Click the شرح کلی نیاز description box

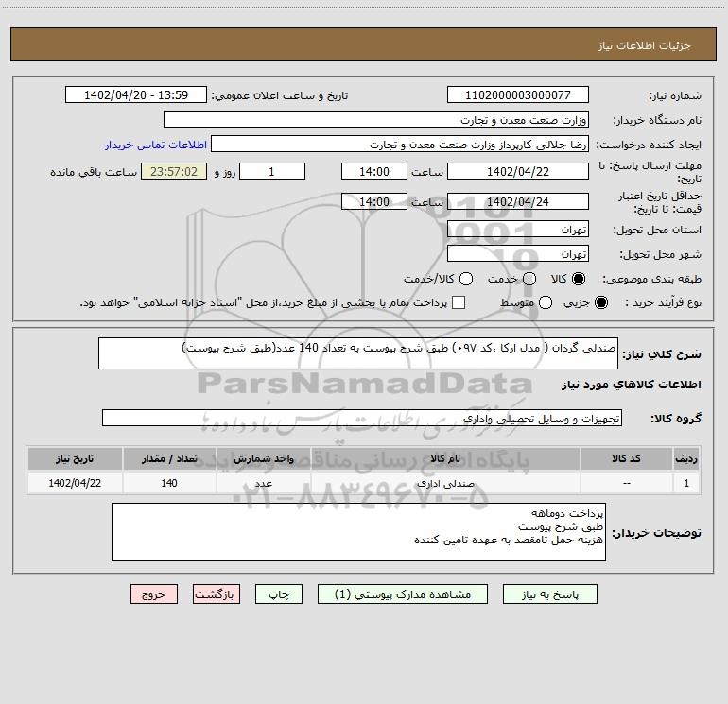coord(358,353)
